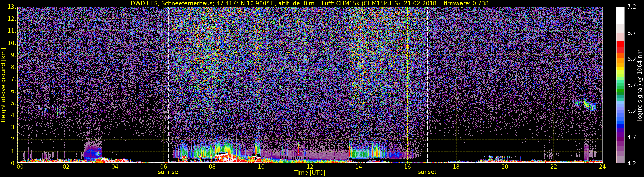This screenshot has height=177, width=644.
Task: Click the "6.7" colorbar value label
Action: tap(632, 33)
